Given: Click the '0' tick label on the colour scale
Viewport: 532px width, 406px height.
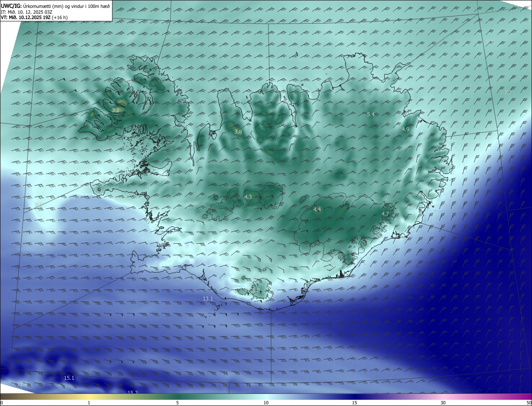Looking at the screenshot, I should pos(2,403).
